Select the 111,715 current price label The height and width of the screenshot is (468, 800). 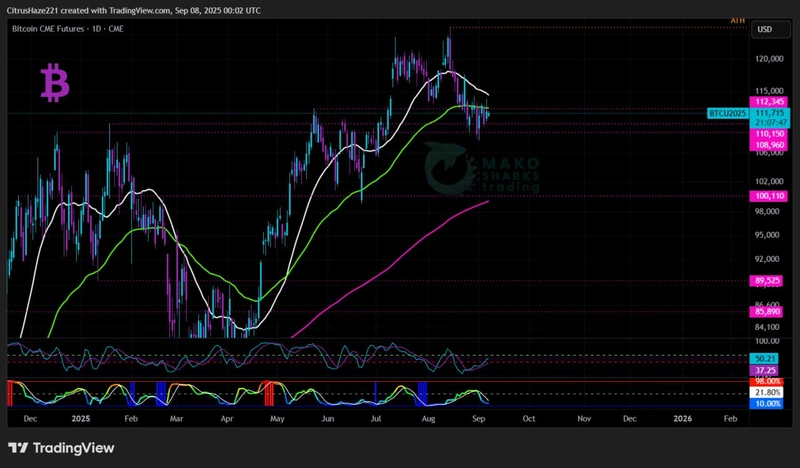click(x=768, y=113)
